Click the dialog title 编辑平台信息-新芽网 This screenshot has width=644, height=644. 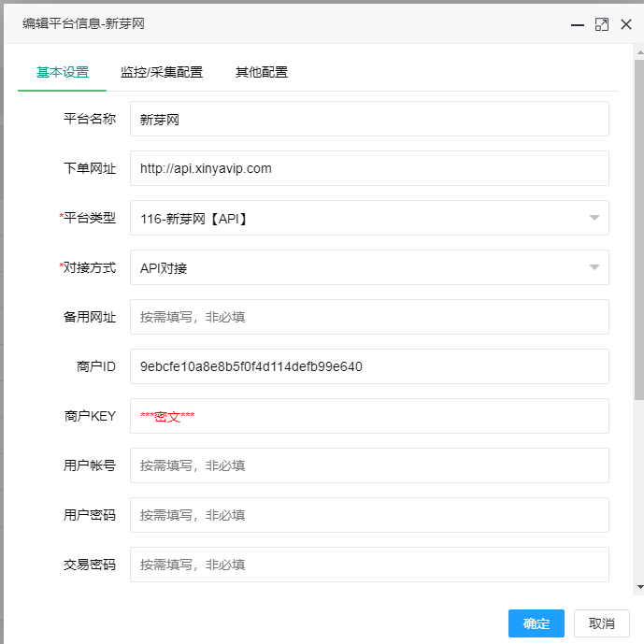[x=83, y=23]
